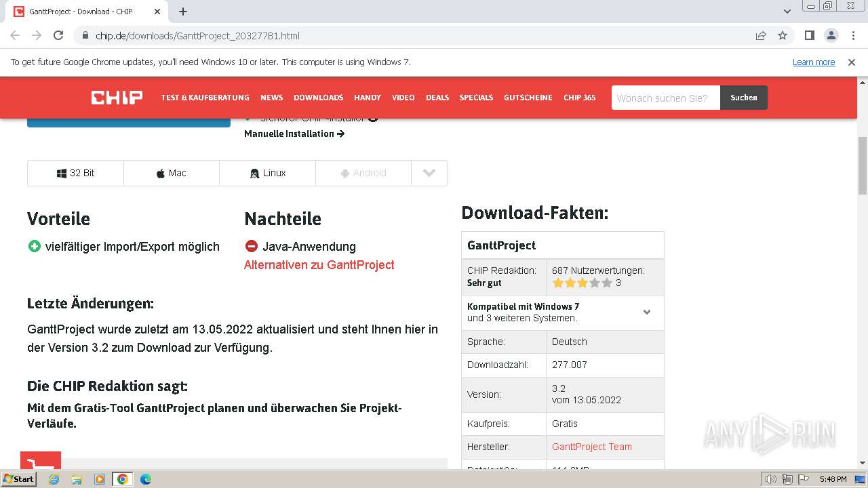Open the Specials section

coord(476,98)
